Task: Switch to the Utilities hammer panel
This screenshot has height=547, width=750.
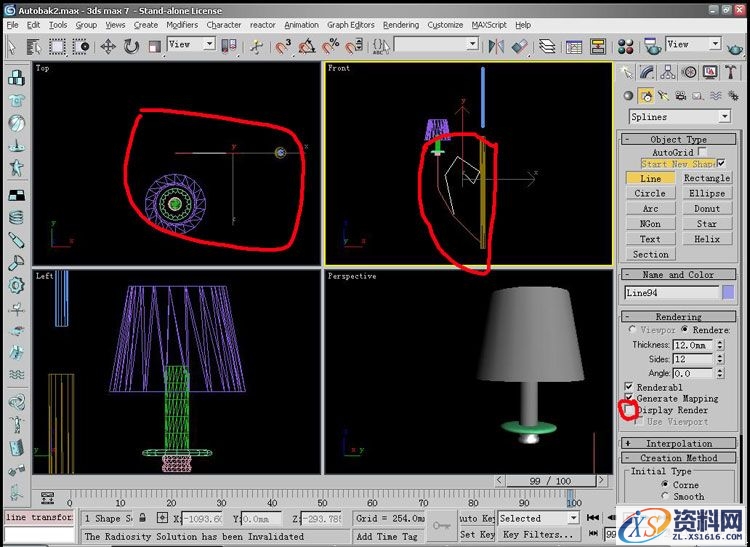Action: pyautogui.click(x=730, y=72)
